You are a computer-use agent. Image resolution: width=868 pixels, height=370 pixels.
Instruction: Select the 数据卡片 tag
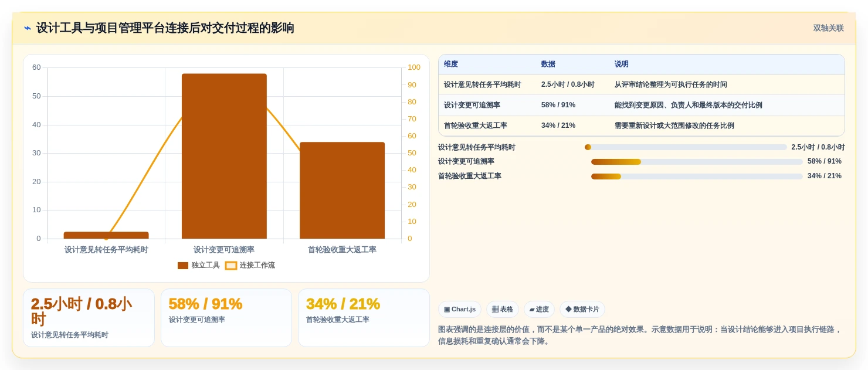point(582,310)
